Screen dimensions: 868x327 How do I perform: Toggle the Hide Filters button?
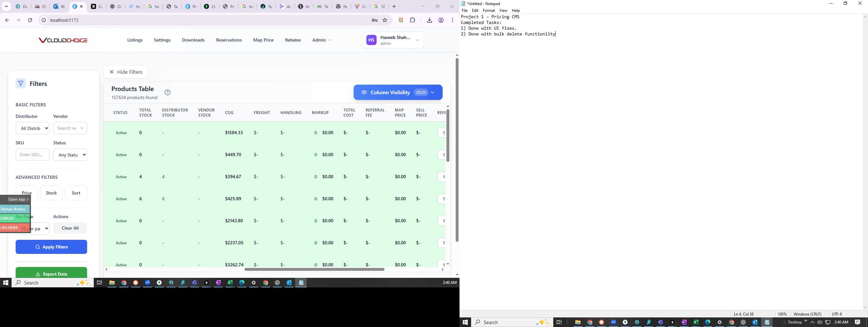pyautogui.click(x=126, y=72)
